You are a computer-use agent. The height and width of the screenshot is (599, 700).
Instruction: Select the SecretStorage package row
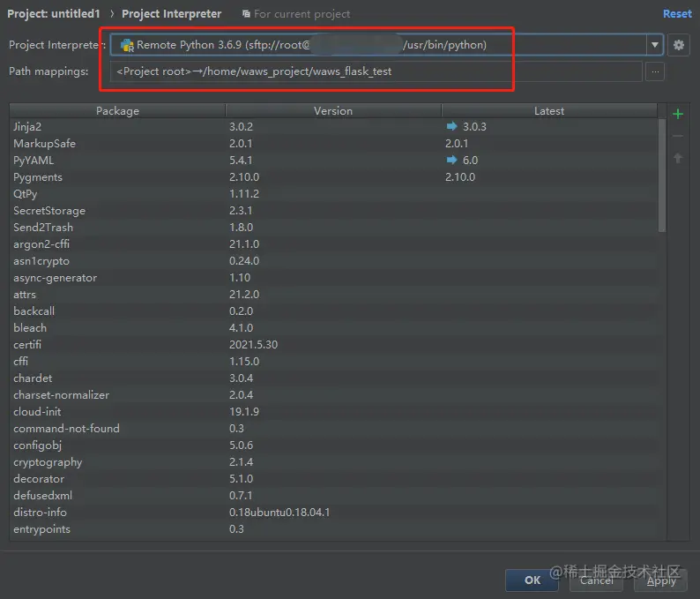[333, 210]
